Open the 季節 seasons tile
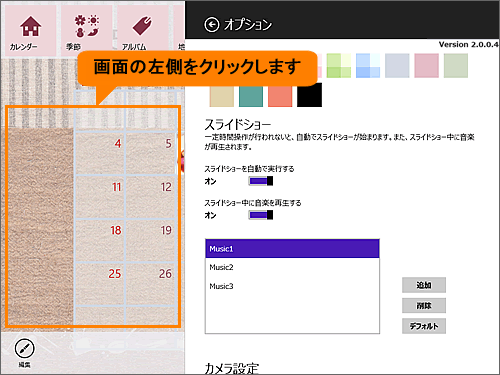 pyautogui.click(x=86, y=31)
